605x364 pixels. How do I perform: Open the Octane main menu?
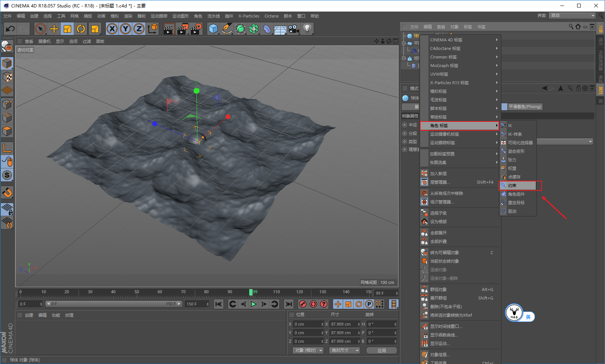point(272,16)
